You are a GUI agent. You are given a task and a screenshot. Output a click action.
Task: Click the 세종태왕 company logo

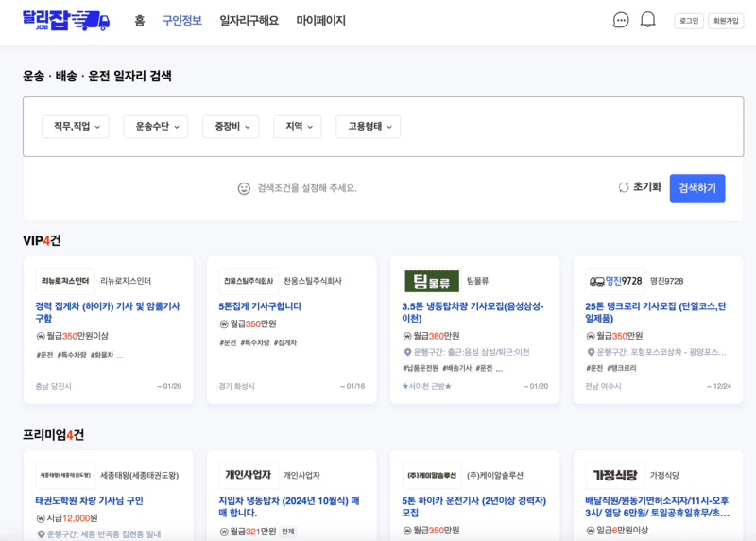click(65, 476)
